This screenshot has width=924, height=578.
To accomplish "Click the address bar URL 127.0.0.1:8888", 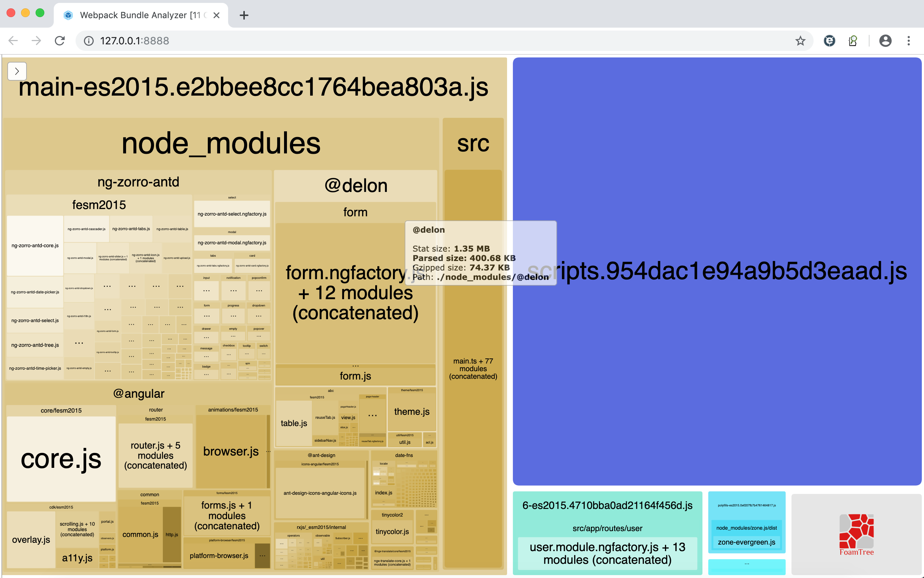I will [x=134, y=41].
